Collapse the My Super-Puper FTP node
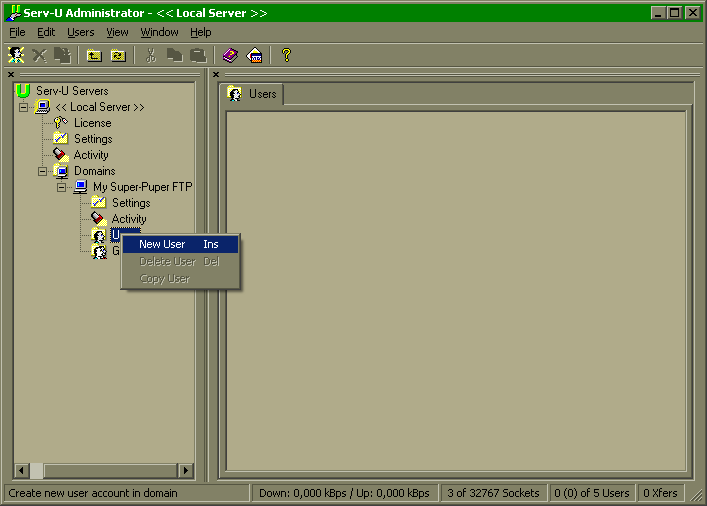Image resolution: width=707 pixels, height=506 pixels. click(61, 187)
